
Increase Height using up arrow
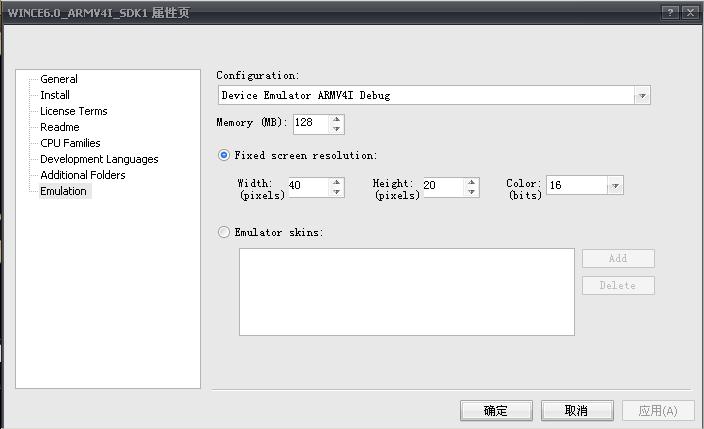tap(471, 182)
